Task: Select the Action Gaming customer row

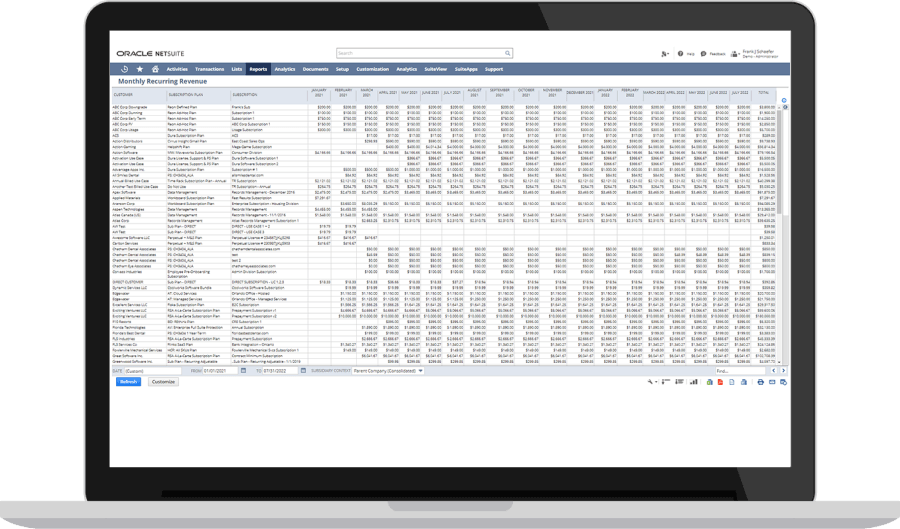Action: [443, 147]
